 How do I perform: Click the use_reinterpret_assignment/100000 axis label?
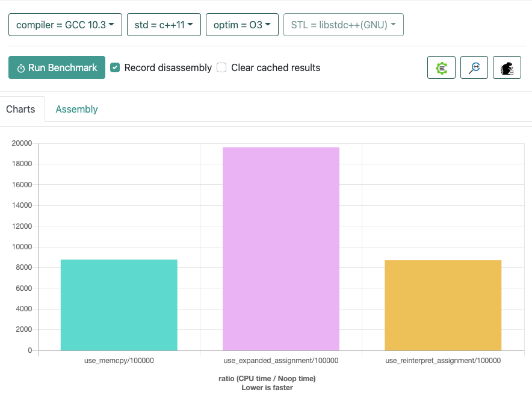tap(443, 361)
